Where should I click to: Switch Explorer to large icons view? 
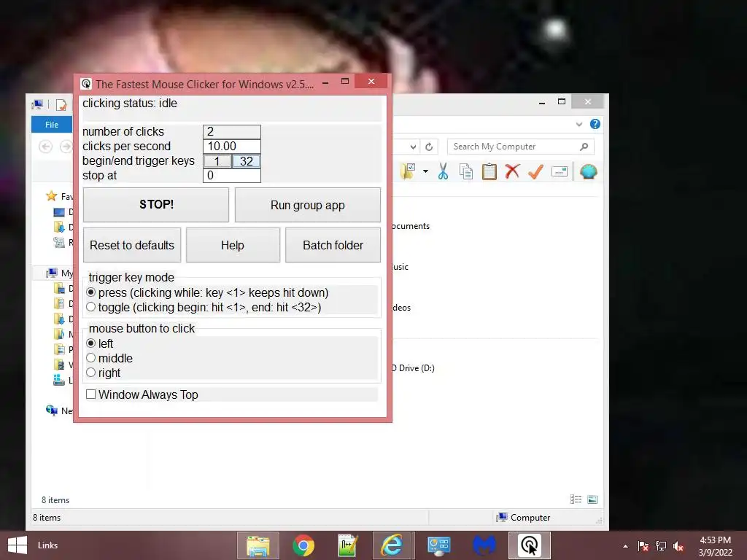coord(592,499)
